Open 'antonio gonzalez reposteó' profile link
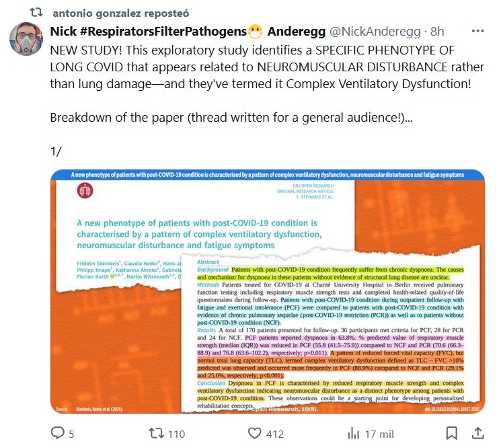 coord(121,13)
